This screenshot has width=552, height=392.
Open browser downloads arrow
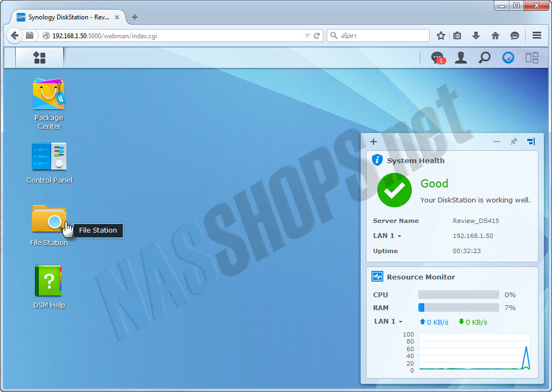pos(476,36)
